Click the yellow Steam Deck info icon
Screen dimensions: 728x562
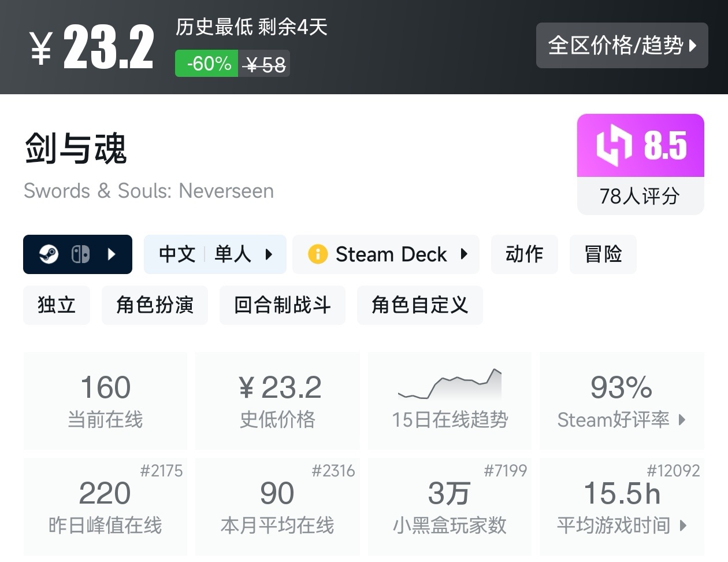click(317, 254)
